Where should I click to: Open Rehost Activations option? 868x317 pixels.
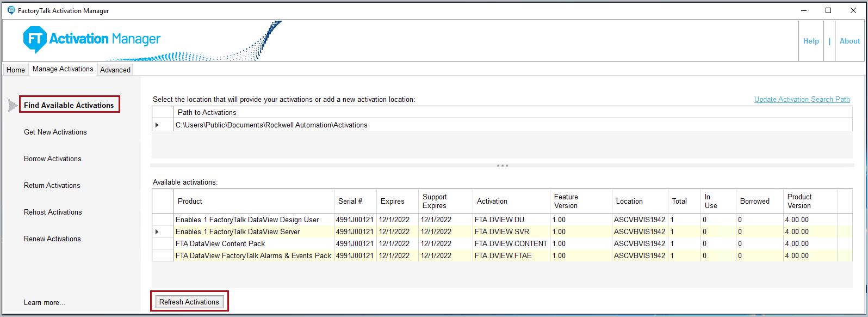[53, 212]
